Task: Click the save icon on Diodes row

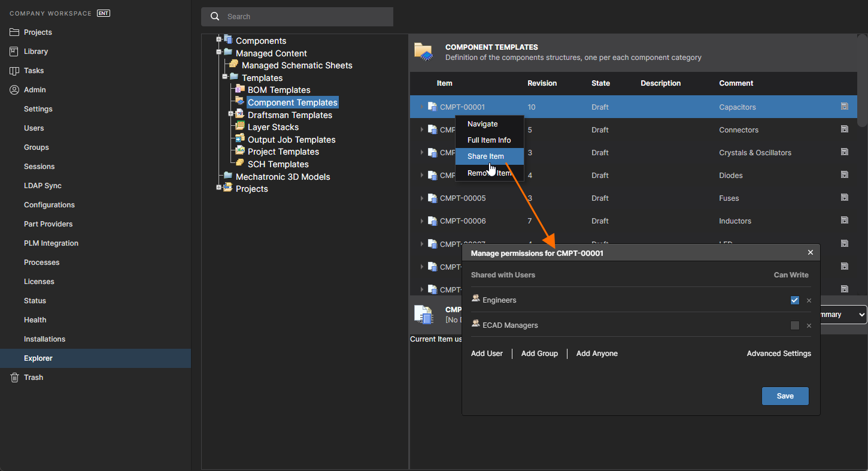Action: click(844, 175)
